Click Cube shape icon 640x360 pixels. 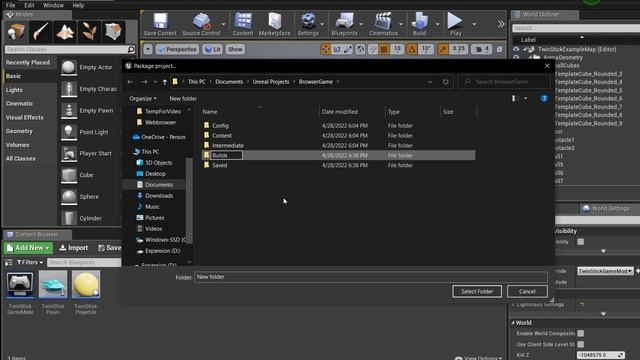69,175
